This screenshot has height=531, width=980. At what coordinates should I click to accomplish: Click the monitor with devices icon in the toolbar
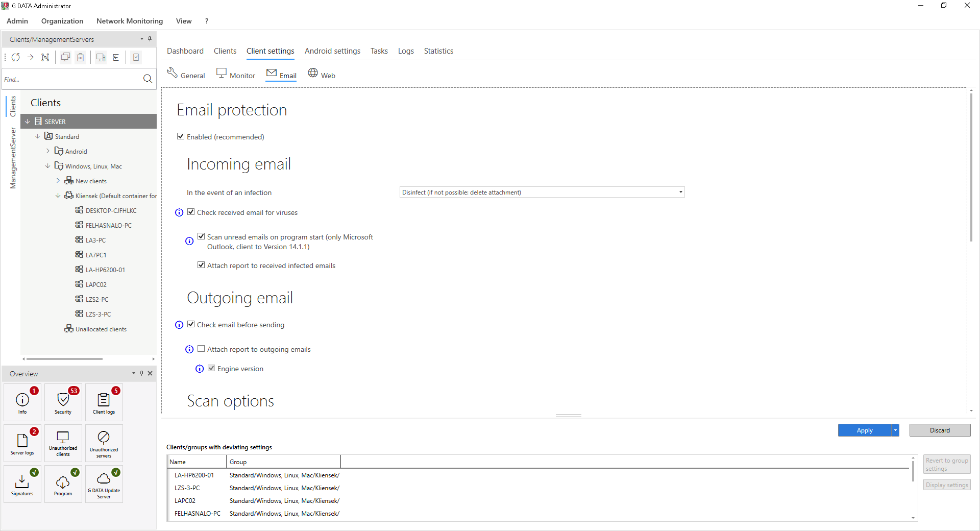101,57
